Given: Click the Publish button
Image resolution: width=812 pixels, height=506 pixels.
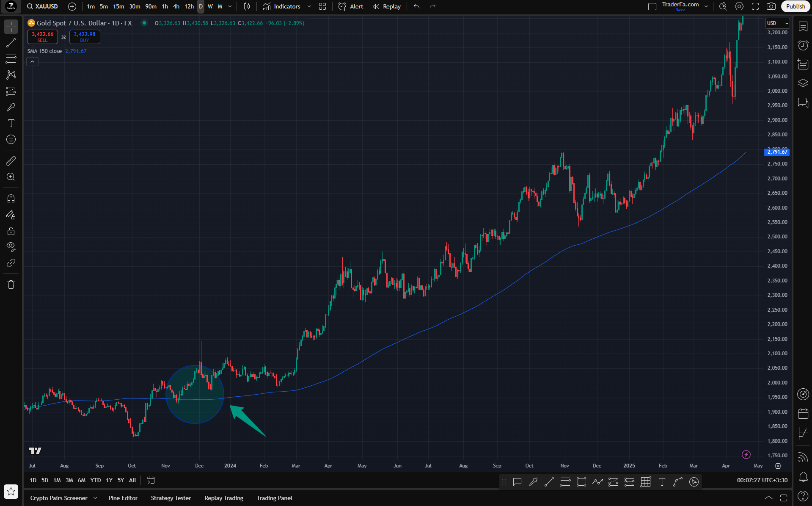Looking at the screenshot, I should [795, 6].
